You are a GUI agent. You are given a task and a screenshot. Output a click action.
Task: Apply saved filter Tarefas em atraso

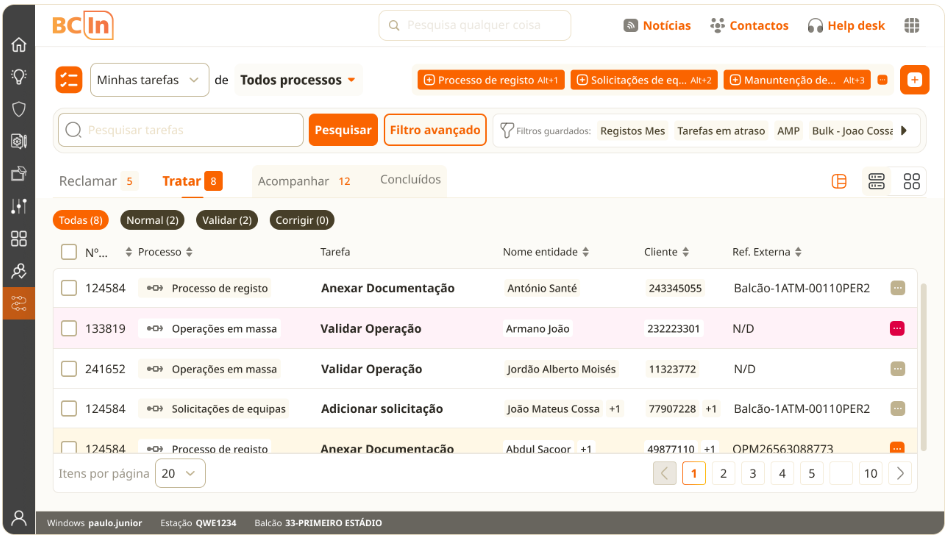721,131
